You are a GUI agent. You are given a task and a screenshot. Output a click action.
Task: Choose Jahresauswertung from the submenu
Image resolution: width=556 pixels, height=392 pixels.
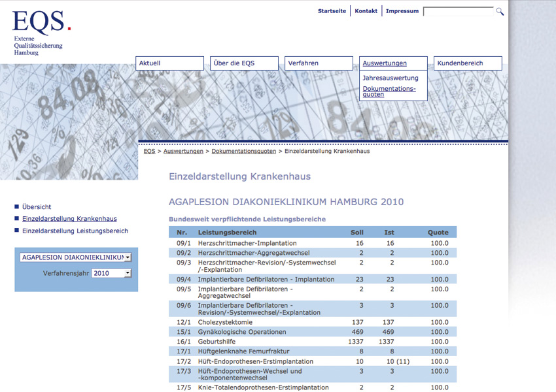[x=391, y=78]
